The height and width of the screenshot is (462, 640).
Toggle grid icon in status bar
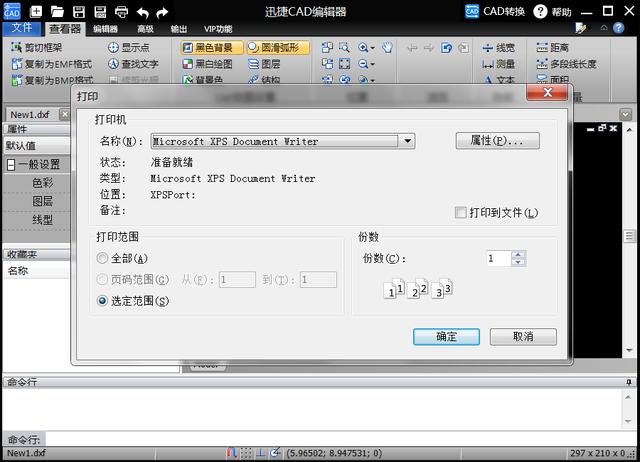(x=246, y=453)
